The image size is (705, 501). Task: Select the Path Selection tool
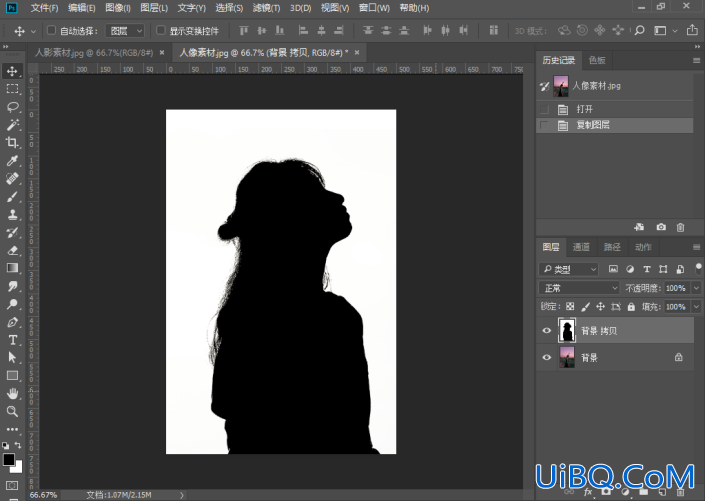point(12,358)
